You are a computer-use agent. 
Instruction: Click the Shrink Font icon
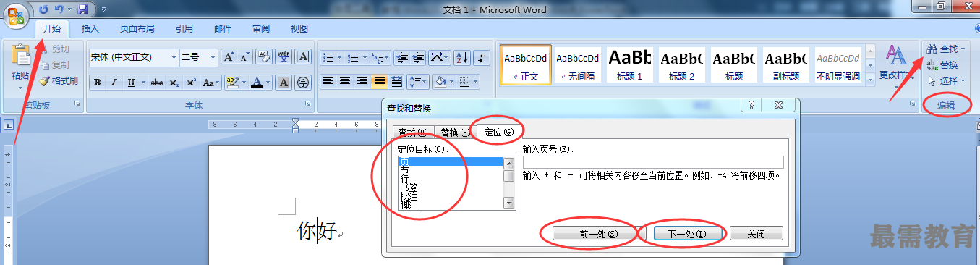[244, 57]
